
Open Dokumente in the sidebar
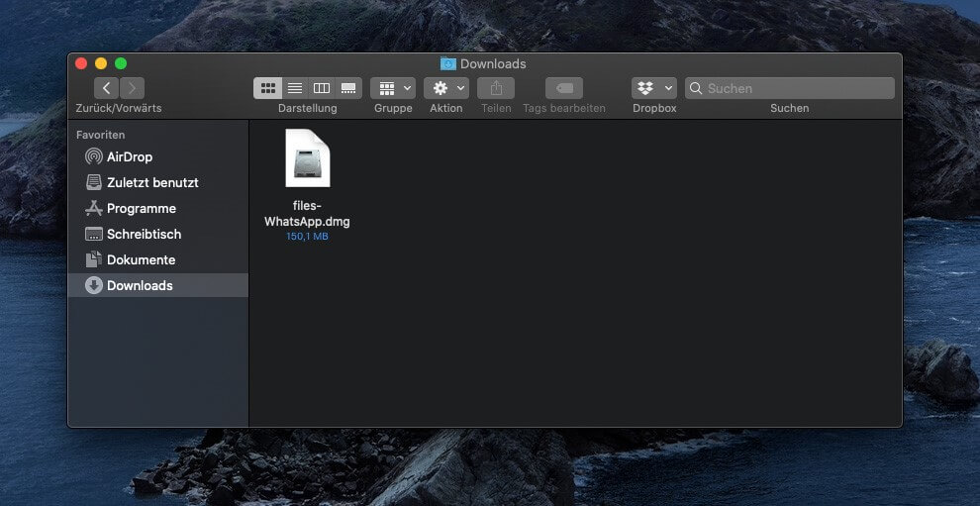(x=157, y=259)
